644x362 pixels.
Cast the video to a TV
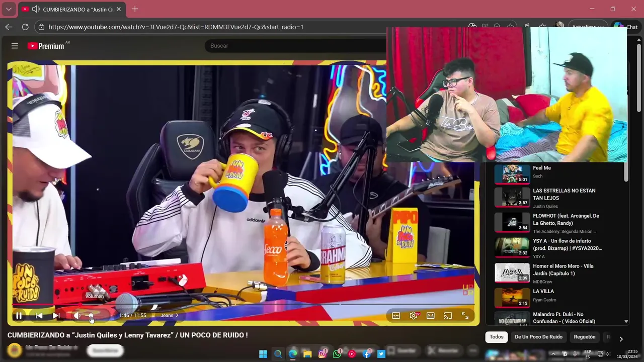coord(448,316)
